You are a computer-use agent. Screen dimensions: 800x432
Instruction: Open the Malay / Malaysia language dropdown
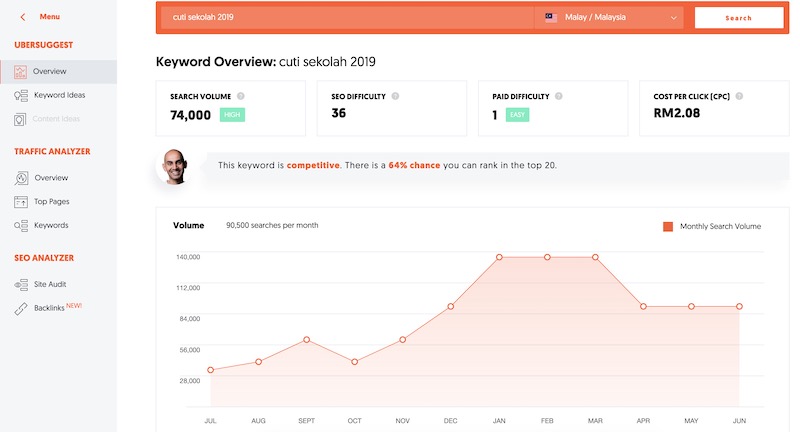[609, 18]
